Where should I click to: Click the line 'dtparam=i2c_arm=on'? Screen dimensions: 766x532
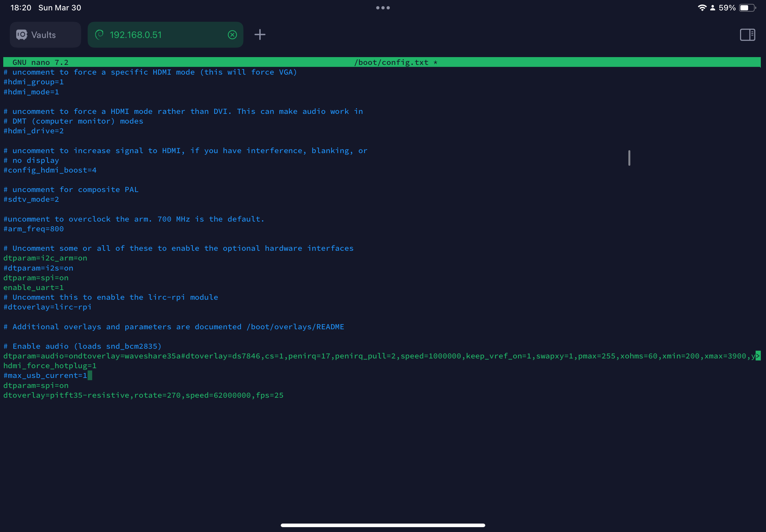(x=45, y=258)
